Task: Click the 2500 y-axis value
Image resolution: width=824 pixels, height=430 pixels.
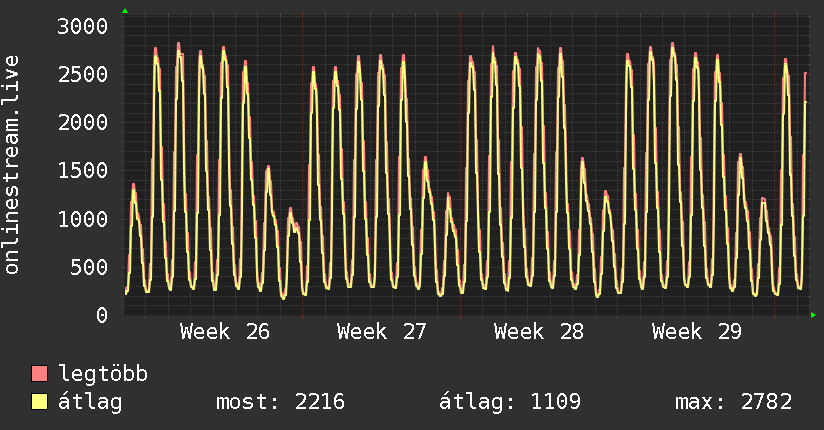Action: coord(83,74)
